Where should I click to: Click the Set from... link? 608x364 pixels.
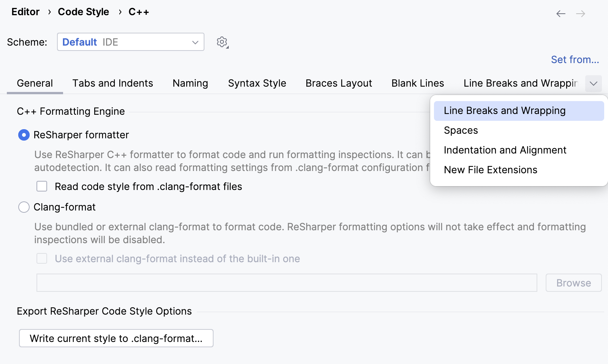pyautogui.click(x=575, y=60)
